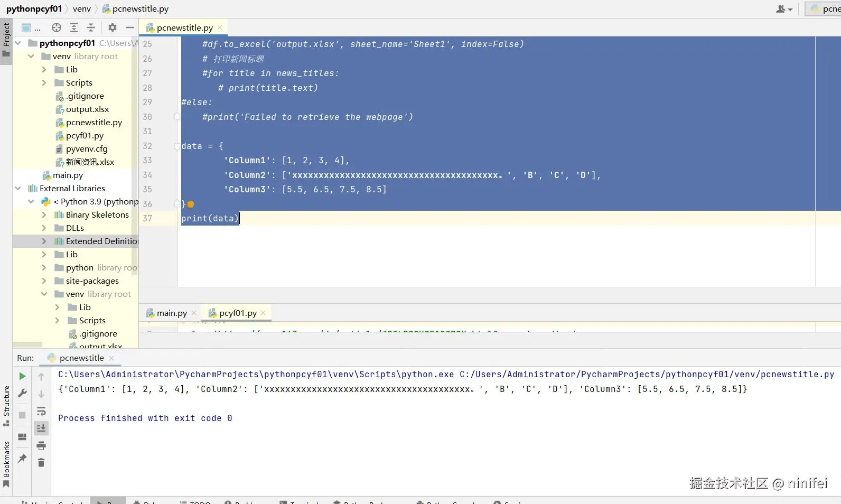Screen dimensions: 841x504
Task: Click the Restore Layout icon in Run panel
Action: coord(22,437)
